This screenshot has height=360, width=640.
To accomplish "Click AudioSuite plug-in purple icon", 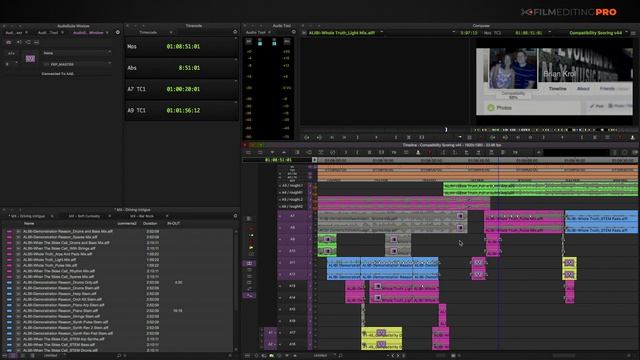I will pos(30,58).
